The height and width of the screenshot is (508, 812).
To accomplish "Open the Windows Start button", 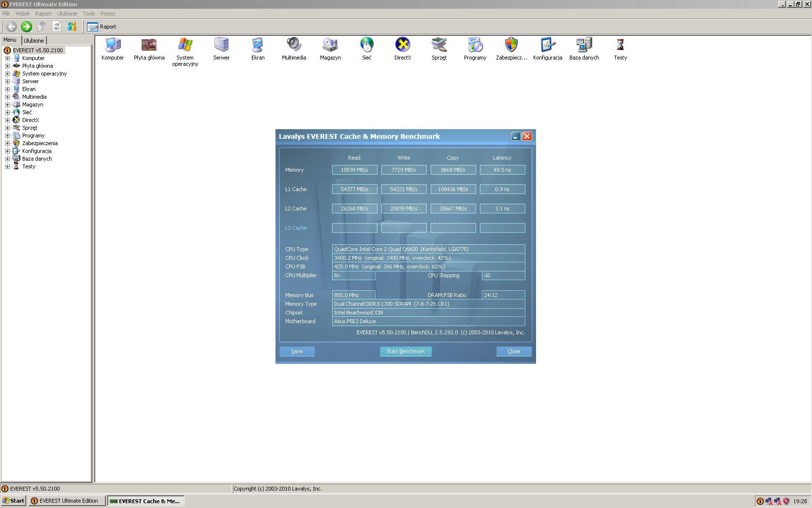I will tap(14, 501).
